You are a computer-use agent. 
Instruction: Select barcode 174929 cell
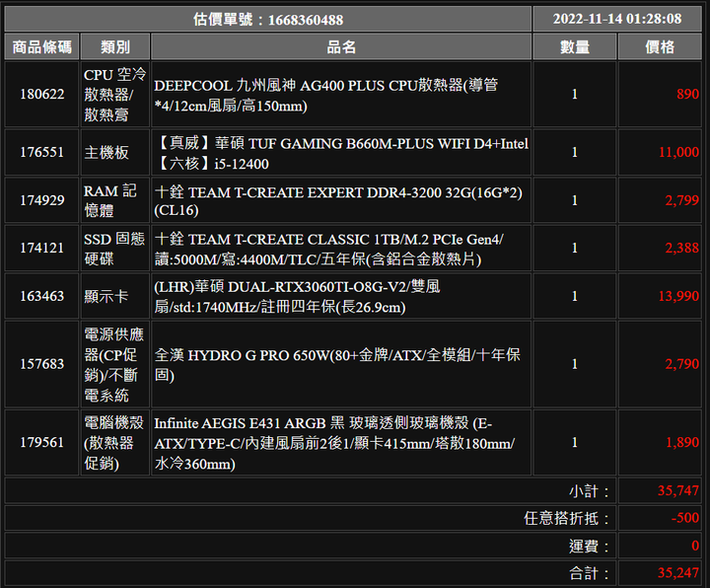41,200
